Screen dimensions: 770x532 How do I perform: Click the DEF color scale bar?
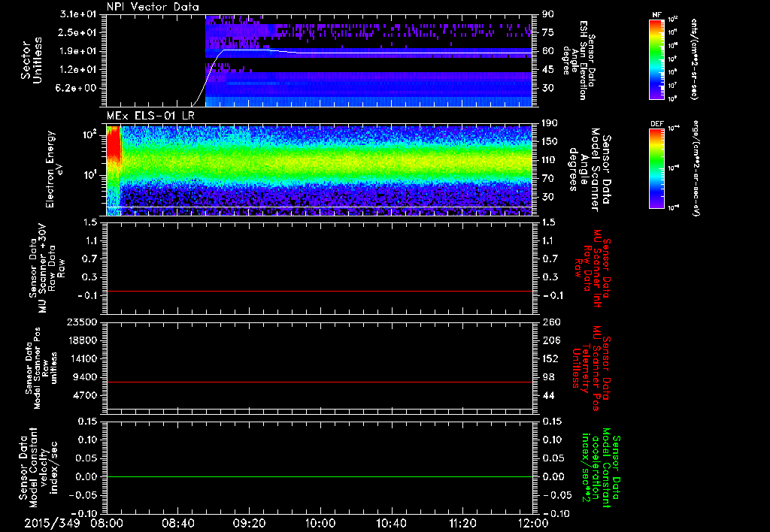tap(657, 168)
